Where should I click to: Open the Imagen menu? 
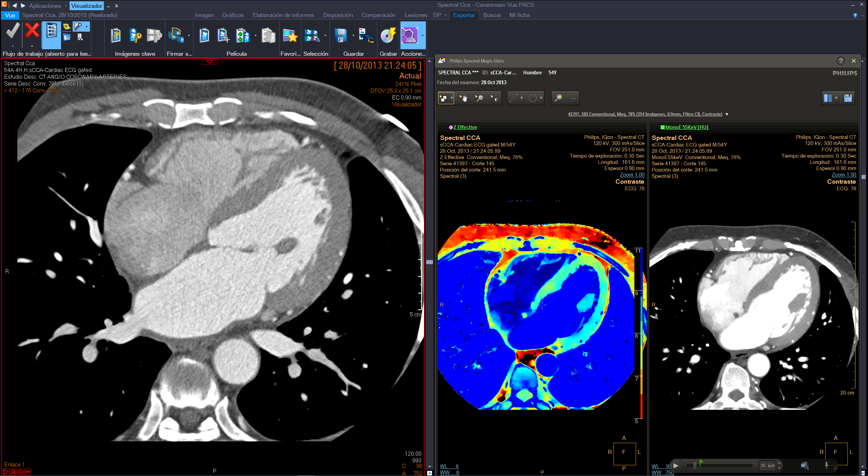[204, 15]
